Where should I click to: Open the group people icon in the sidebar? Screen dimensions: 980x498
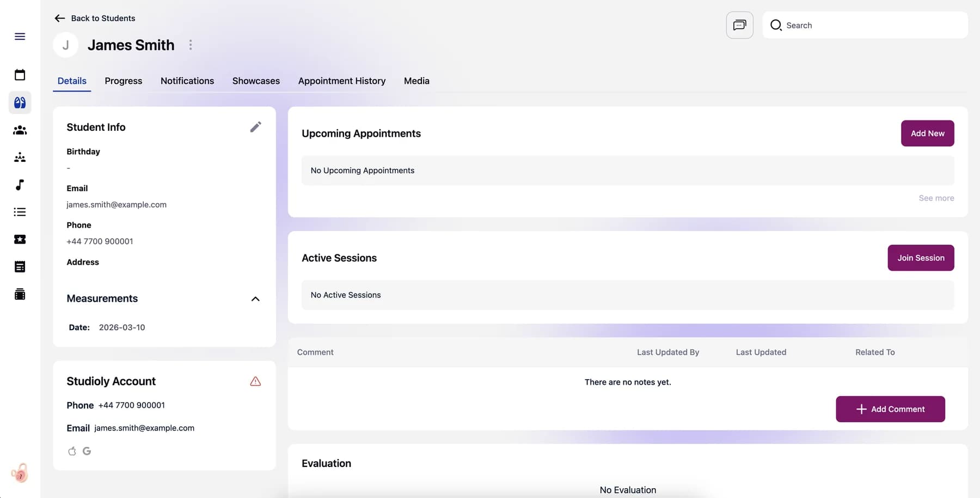tap(20, 130)
